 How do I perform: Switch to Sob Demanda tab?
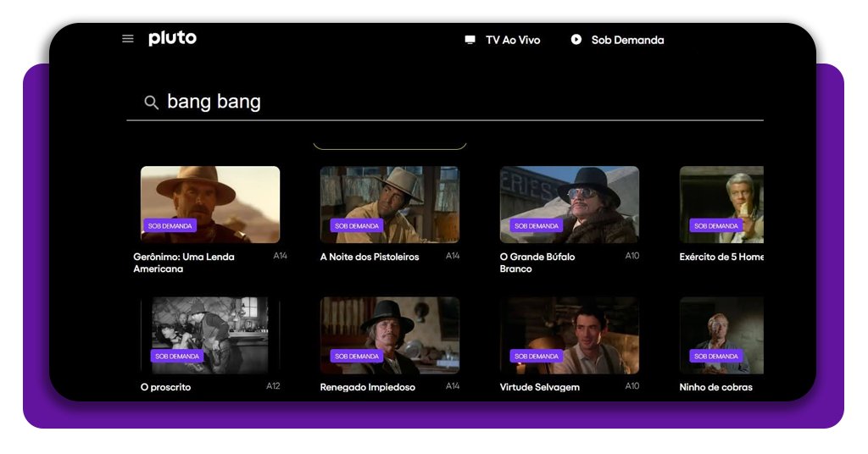[627, 40]
